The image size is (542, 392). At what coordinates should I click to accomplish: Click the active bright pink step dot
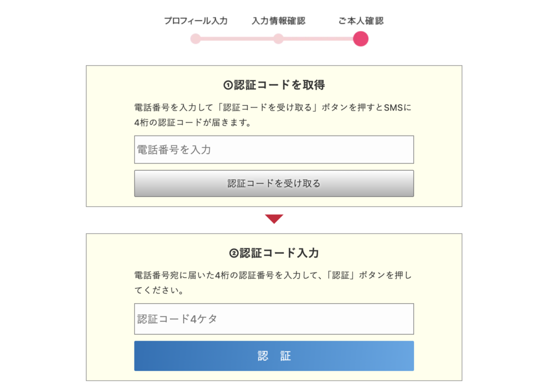pyautogui.click(x=360, y=39)
